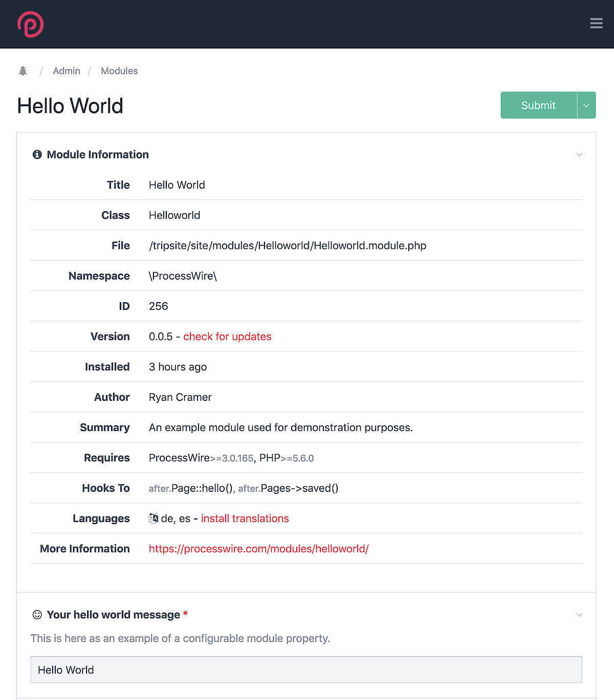
Task: Open the Modules breadcrumb link
Action: tap(119, 71)
